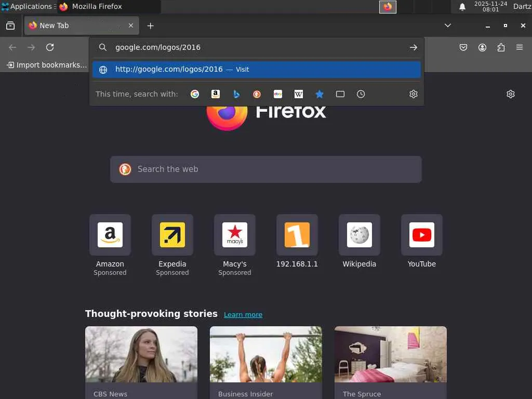Open new tab page customize gear
Screen dimensions: 532x399
pyautogui.click(x=511, y=94)
